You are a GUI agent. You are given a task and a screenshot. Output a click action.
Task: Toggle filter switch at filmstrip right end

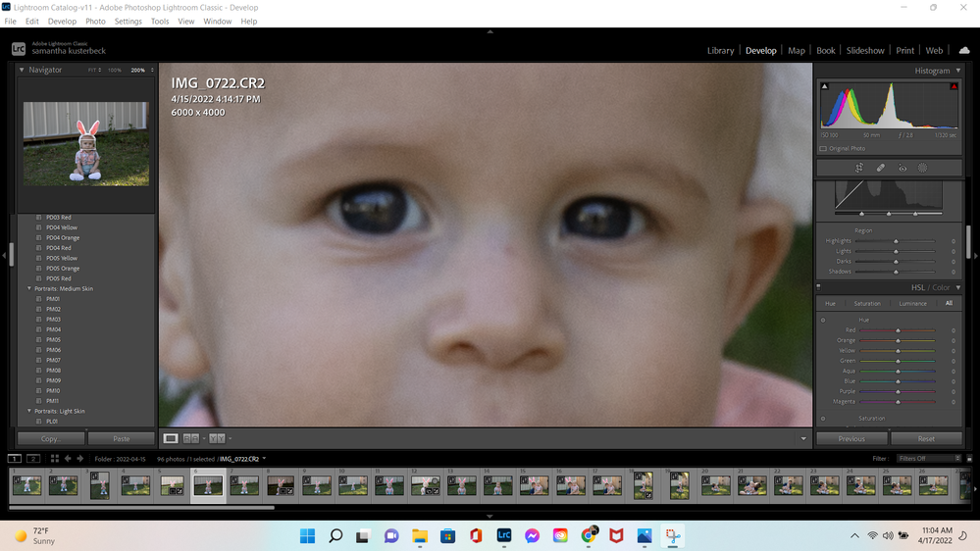969,459
